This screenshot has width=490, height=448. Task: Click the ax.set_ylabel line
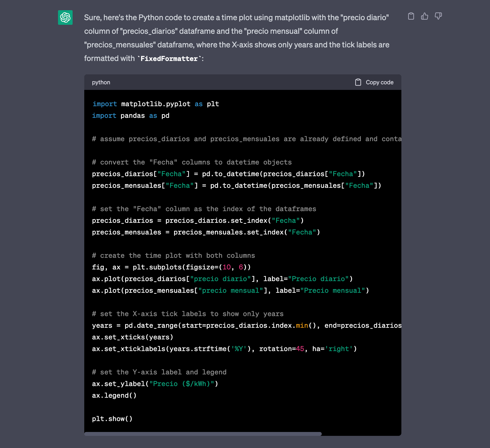(155, 384)
